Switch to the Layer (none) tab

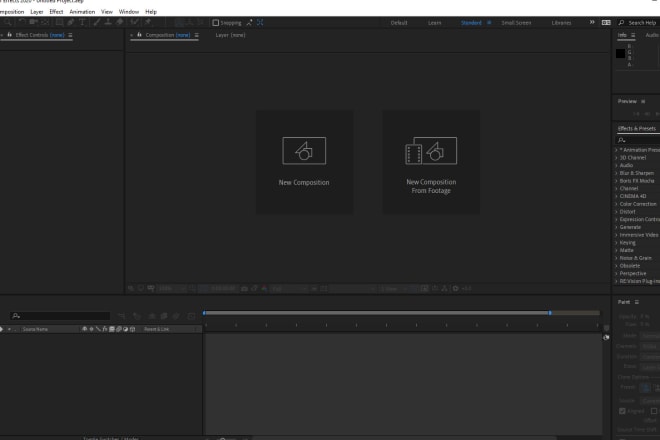coord(230,35)
